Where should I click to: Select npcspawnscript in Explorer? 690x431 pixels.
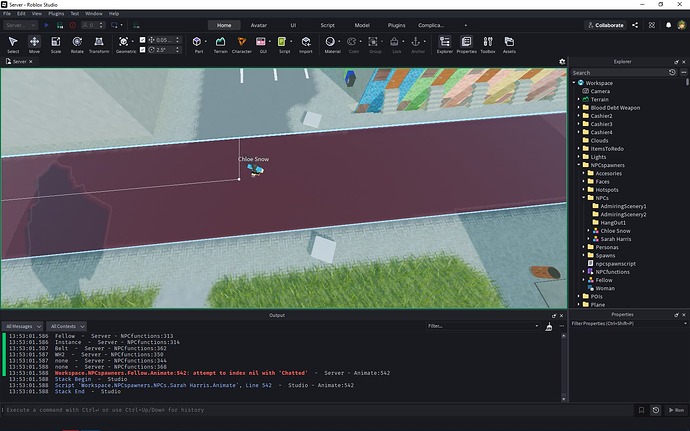[615, 264]
